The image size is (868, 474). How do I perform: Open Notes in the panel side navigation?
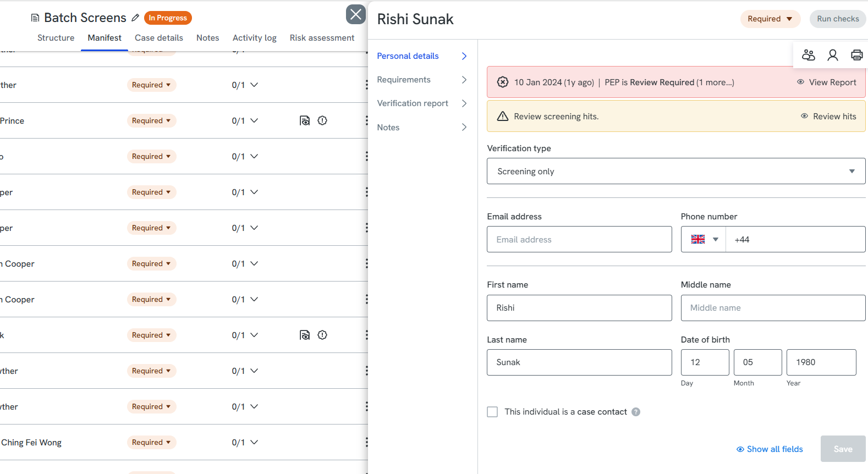click(422, 128)
